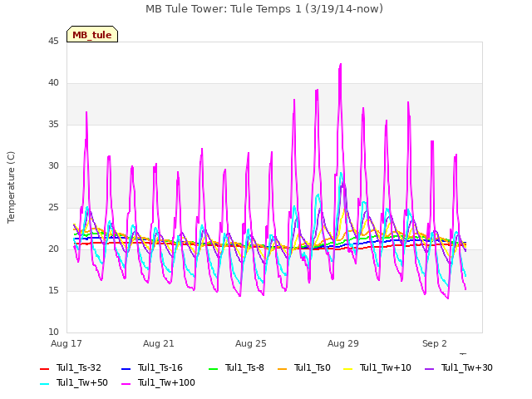Click the 35 y-axis tick label
Viewport: 532px width, 399px height.
[53, 125]
